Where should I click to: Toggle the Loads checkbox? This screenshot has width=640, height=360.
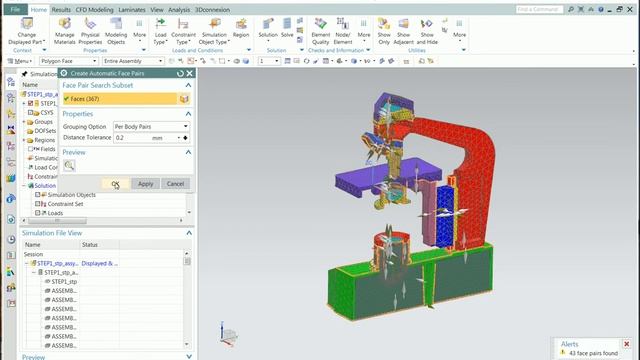[x=38, y=213]
